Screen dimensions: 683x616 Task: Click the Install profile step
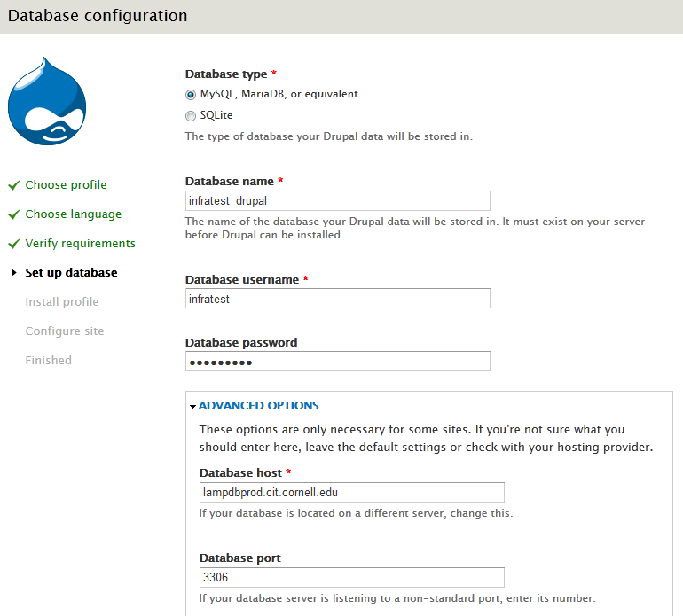(62, 301)
